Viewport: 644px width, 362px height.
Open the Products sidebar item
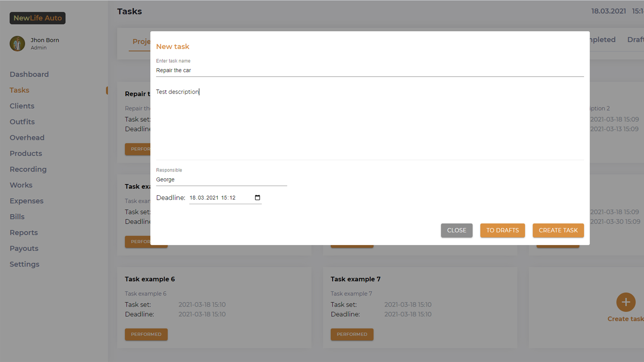[x=26, y=153]
